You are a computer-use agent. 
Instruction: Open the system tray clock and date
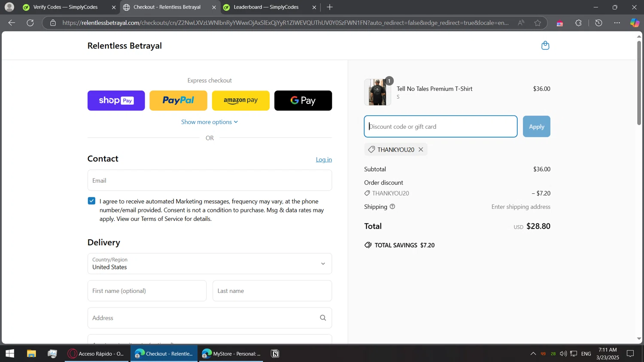point(608,353)
